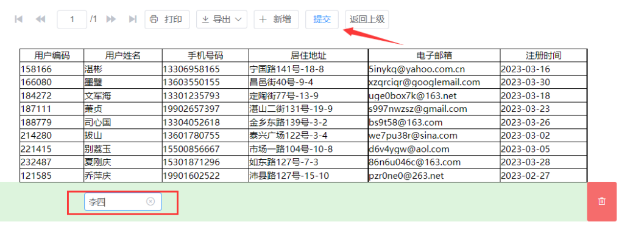
Task: Click the name cell 乔萍庆
Action: (123, 176)
